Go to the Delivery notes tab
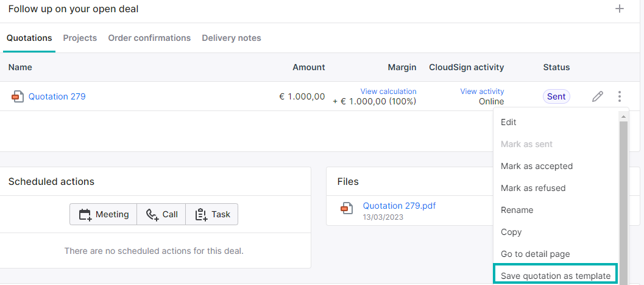Viewport: 644px width, 285px height. coord(232,38)
